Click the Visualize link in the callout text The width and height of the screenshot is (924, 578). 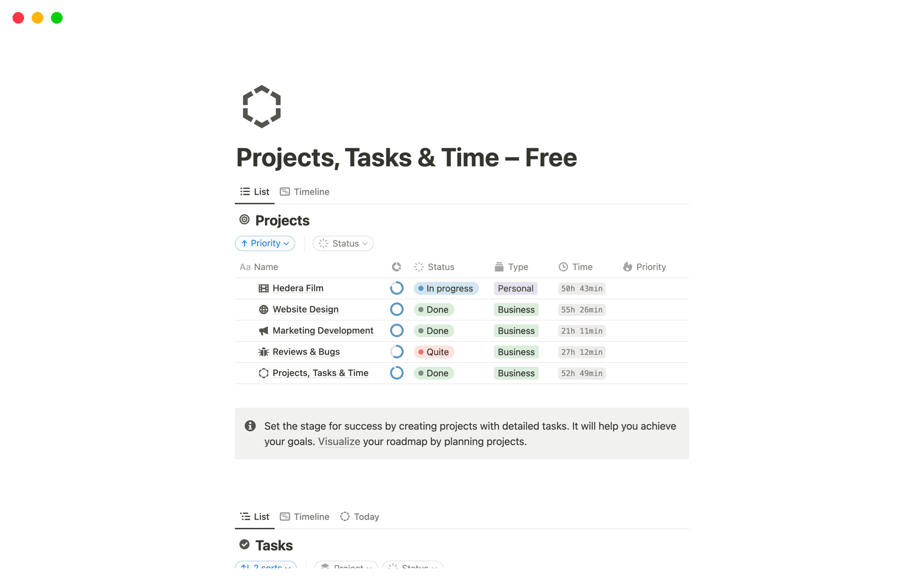[338, 441]
